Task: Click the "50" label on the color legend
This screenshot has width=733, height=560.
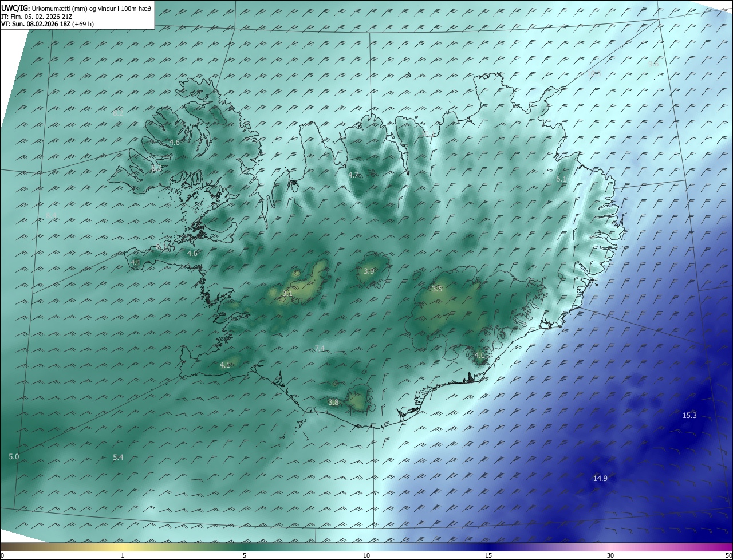Action: 728,555
